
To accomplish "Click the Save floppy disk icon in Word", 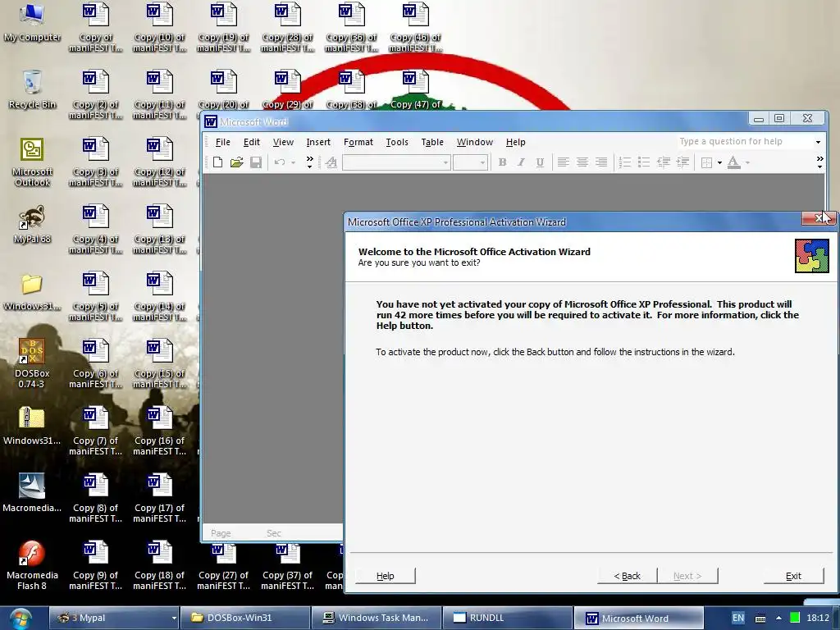I will (256, 162).
